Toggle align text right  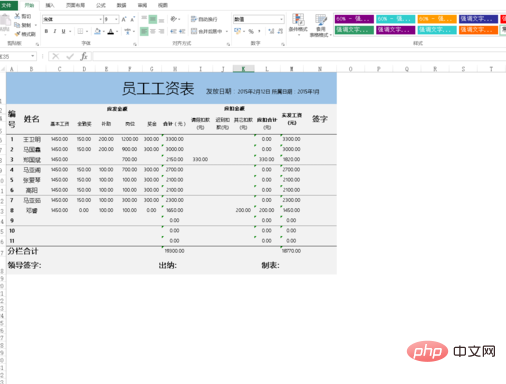tap(161, 31)
